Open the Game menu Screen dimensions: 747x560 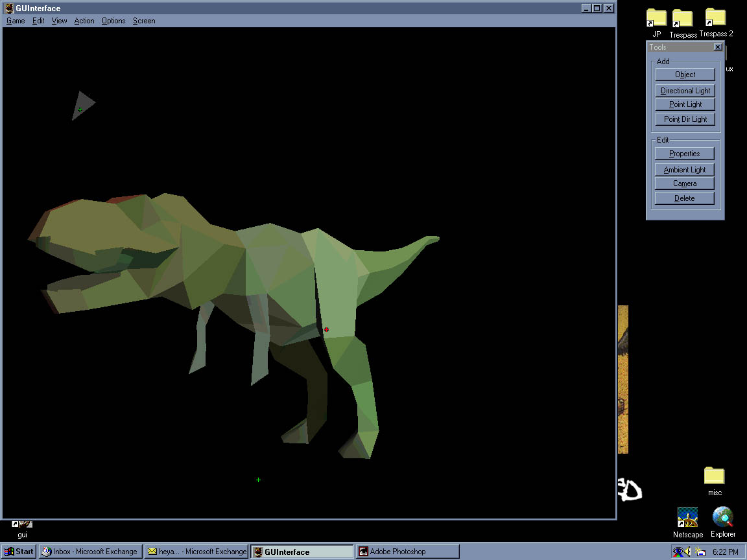16,21
